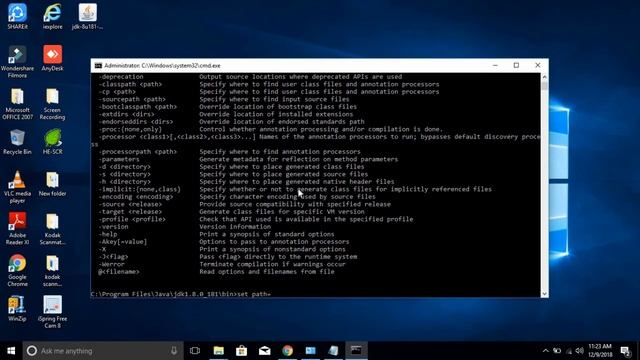Open the Store taskbar icon

[x=242, y=351]
